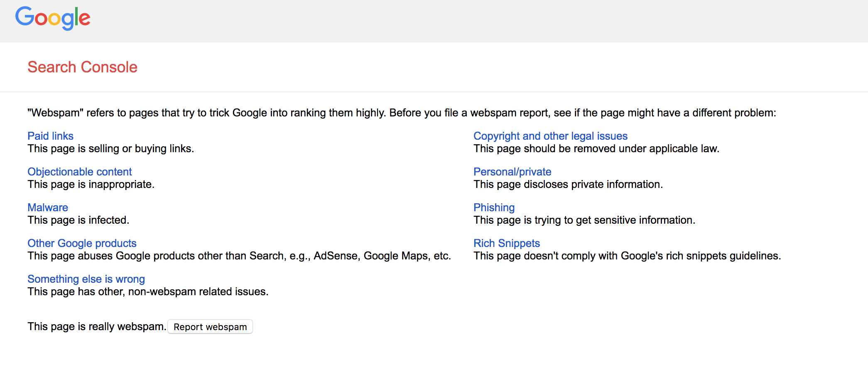This screenshot has width=868, height=390.
Task: Select text 'This page is selling or buying links.'
Action: point(111,148)
